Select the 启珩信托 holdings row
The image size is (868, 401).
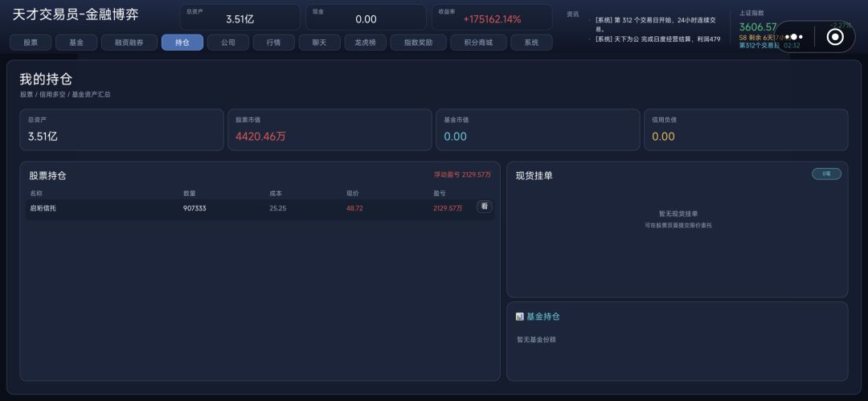[x=260, y=209]
